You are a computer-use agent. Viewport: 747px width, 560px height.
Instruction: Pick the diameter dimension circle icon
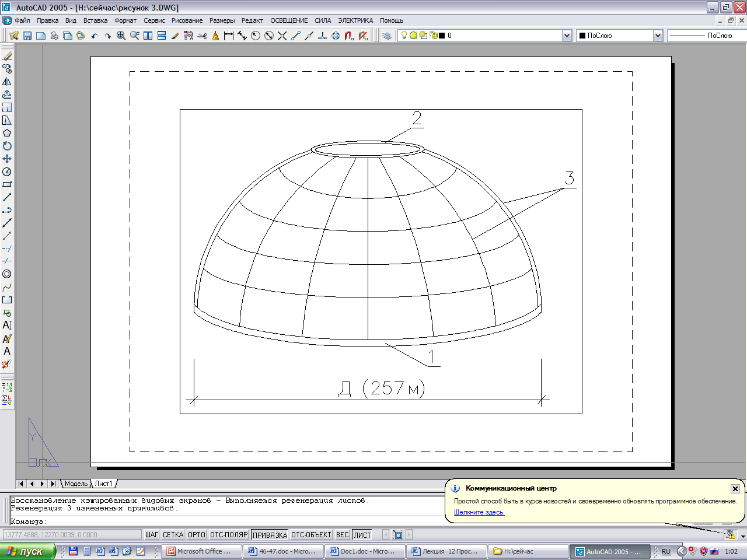[x=269, y=36]
